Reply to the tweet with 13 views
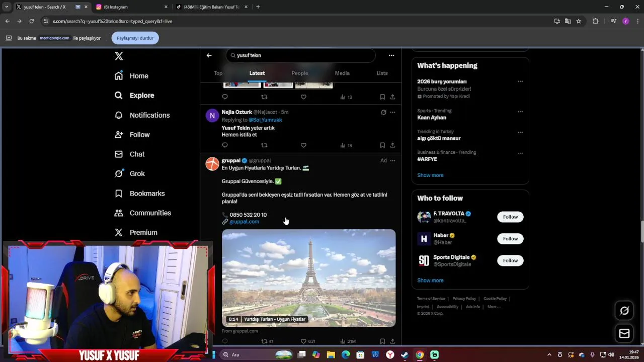 click(225, 97)
